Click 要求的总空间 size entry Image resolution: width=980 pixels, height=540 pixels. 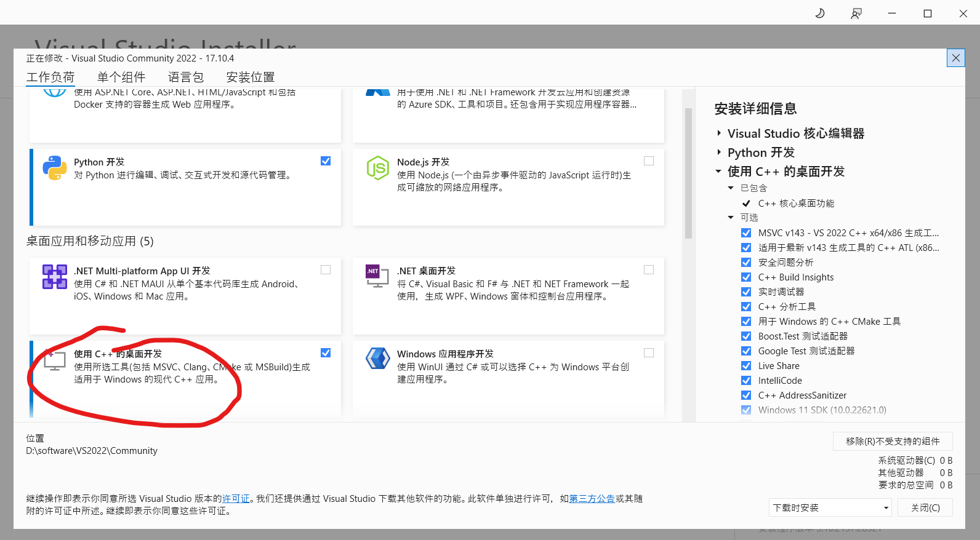pyautogui.click(x=915, y=485)
